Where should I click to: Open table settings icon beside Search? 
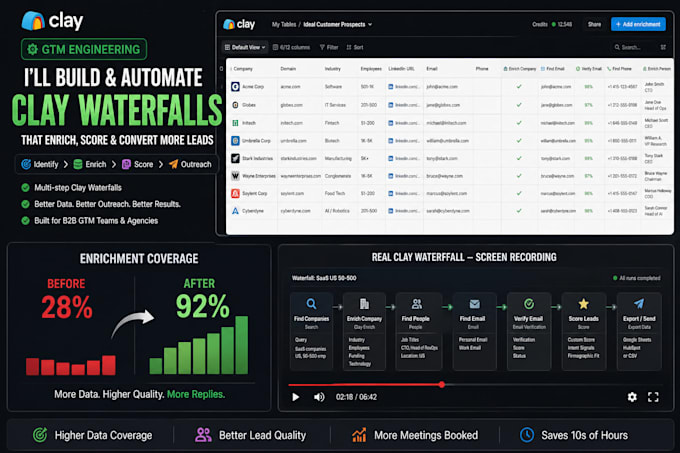click(x=663, y=47)
